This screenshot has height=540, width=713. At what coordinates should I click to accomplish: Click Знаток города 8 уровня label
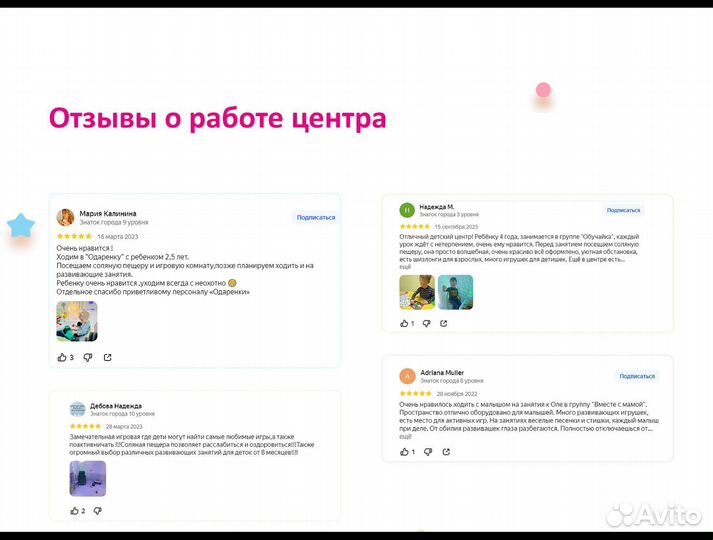(x=452, y=380)
